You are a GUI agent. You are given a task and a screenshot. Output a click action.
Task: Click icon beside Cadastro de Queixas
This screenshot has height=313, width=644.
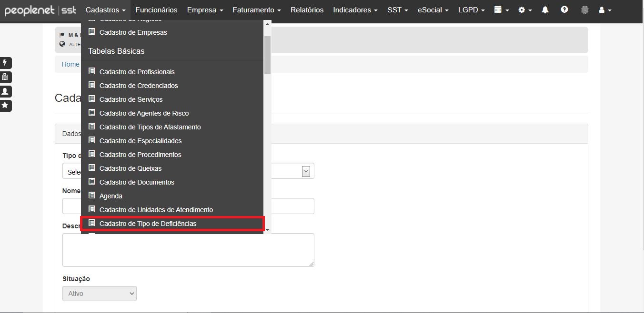tap(92, 168)
